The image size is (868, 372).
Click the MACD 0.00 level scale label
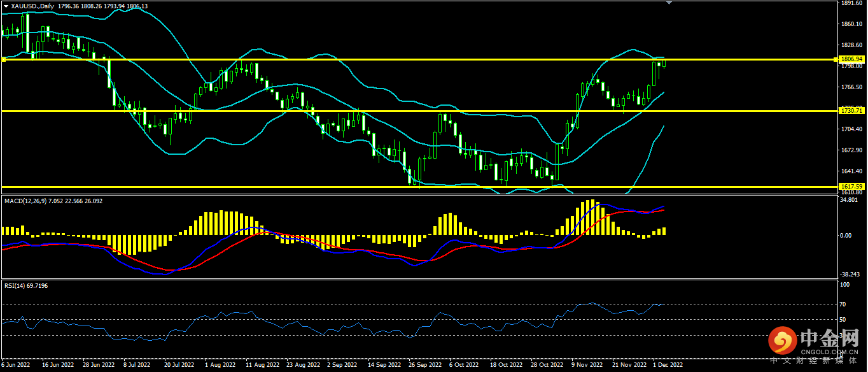click(x=846, y=236)
